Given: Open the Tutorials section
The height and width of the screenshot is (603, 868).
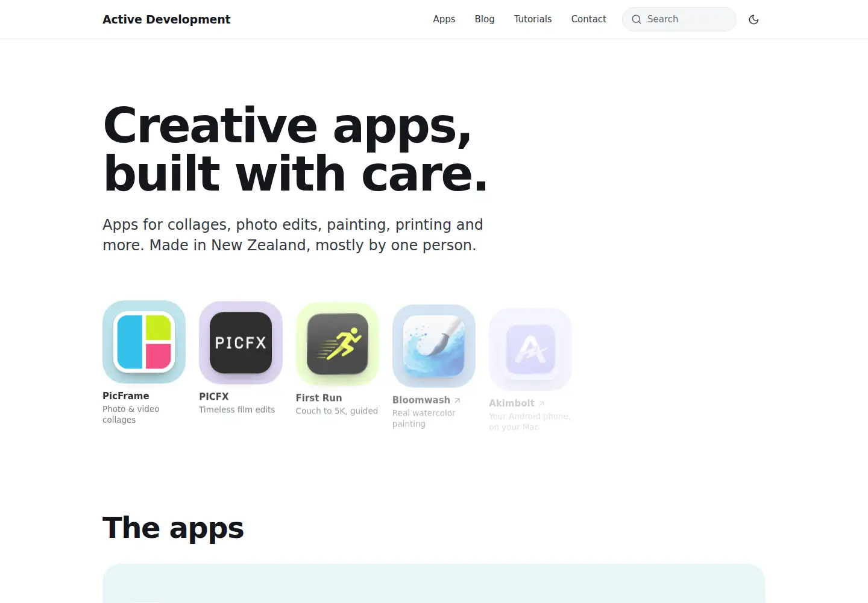Looking at the screenshot, I should click(533, 19).
